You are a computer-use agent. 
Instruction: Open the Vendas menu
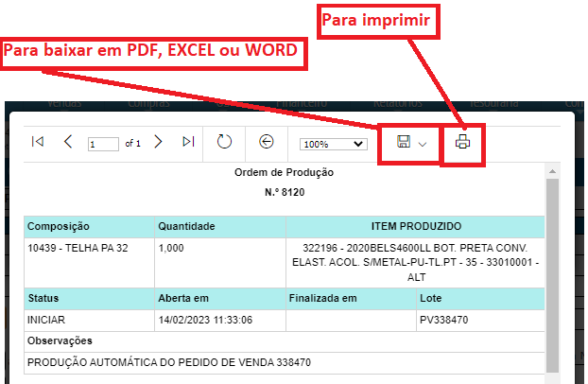click(64, 103)
